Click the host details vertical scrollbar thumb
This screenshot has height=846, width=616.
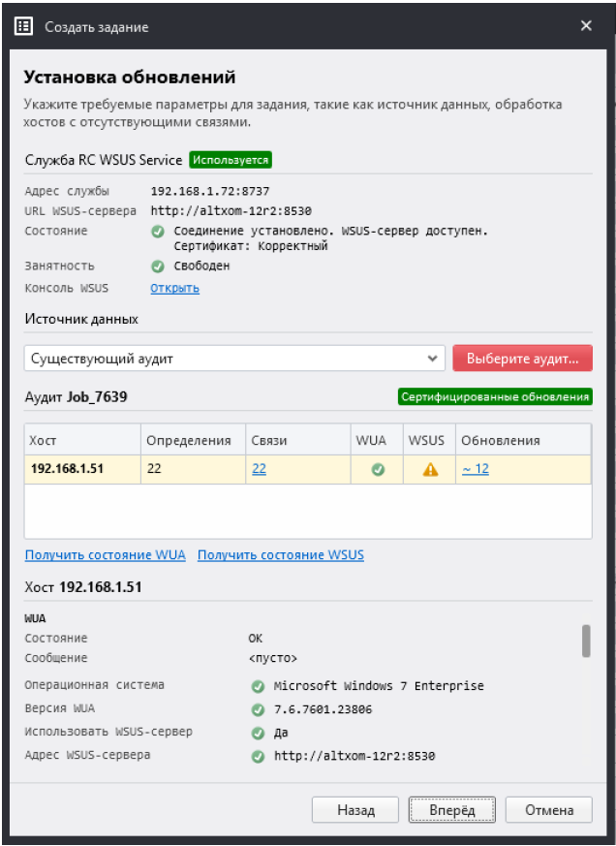(x=586, y=641)
